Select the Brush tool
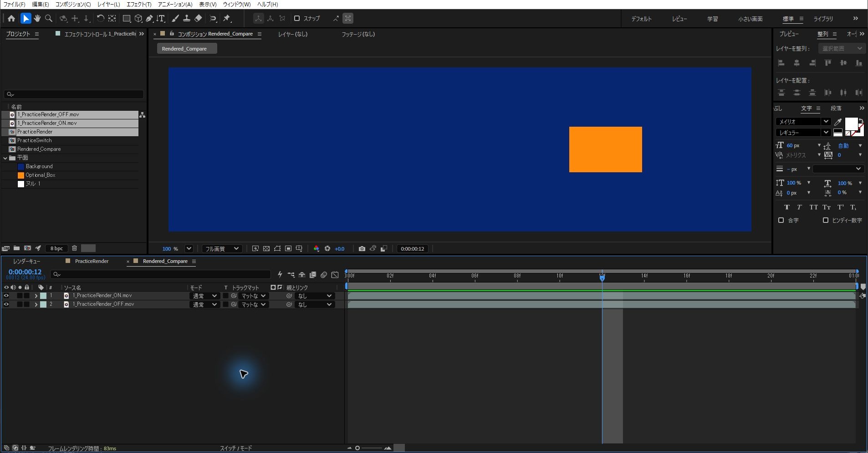 [x=175, y=19]
